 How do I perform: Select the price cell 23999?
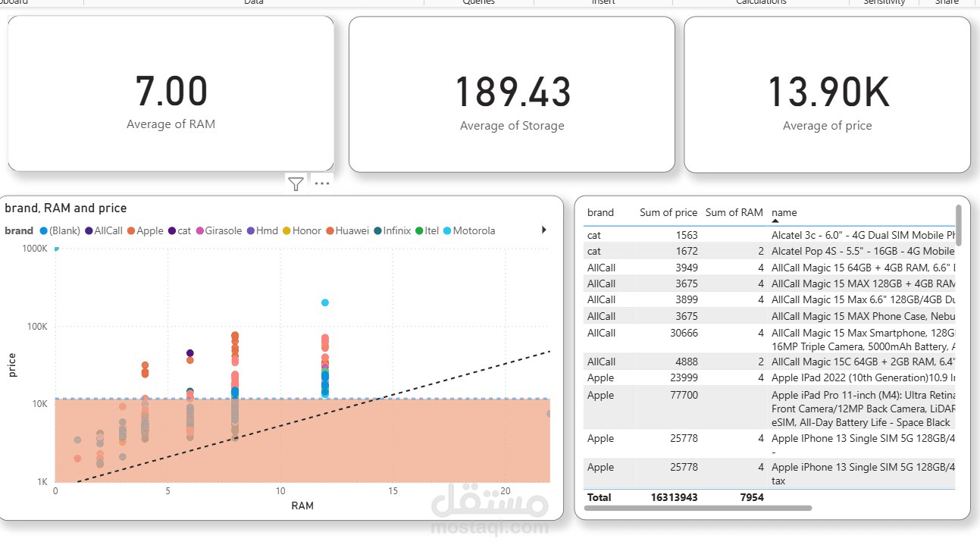click(683, 377)
